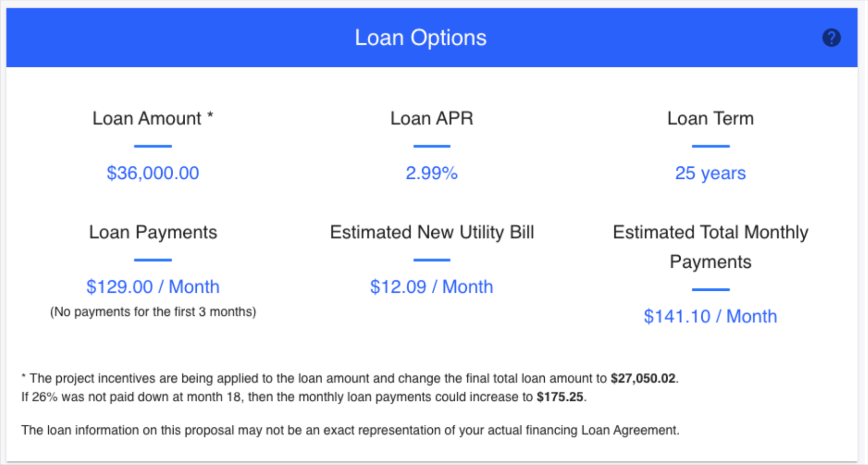Click the Estimated New Utility Bill heading
Screen dimensions: 868x465
click(432, 232)
